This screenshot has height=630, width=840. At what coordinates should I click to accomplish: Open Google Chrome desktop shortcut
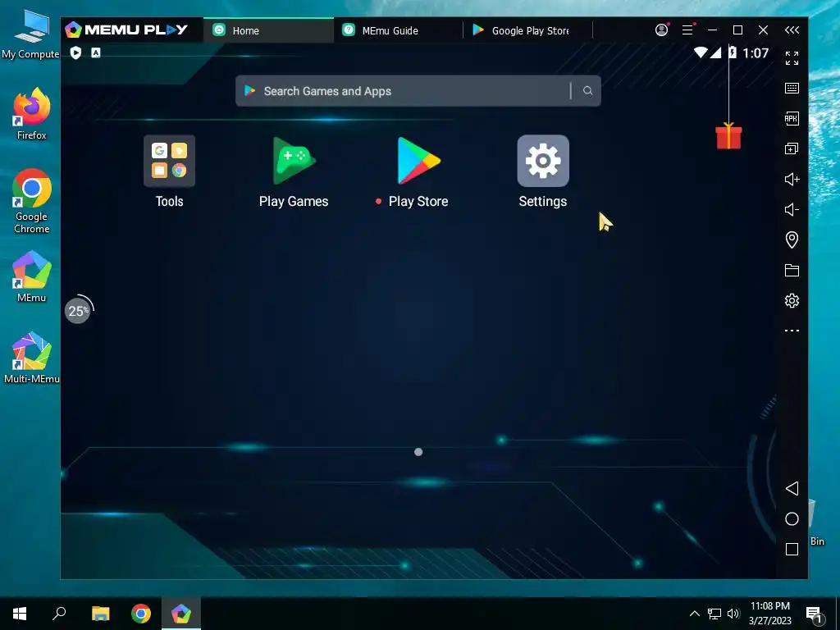32,202
